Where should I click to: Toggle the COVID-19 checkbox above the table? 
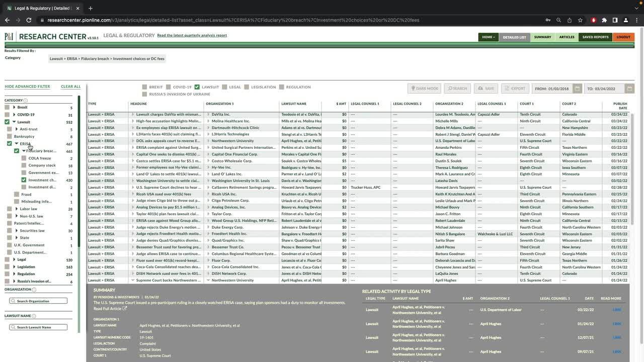[169, 87]
